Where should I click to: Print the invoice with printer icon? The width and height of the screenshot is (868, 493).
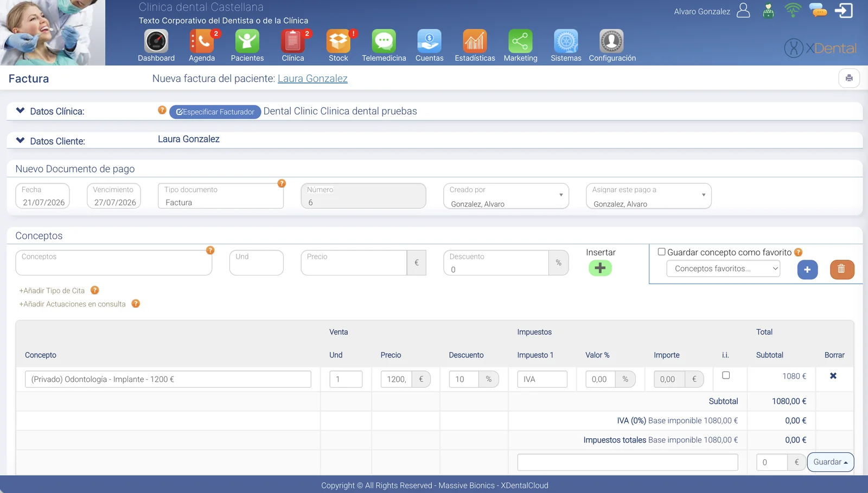[x=849, y=78]
